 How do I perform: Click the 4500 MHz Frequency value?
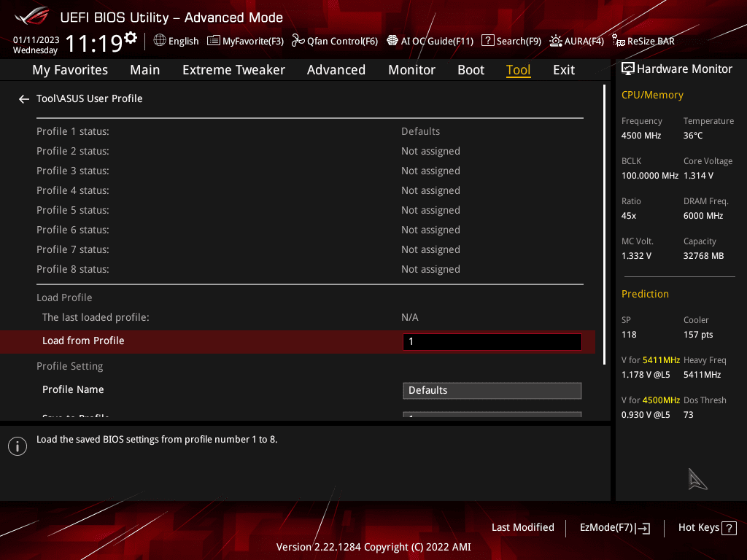(x=641, y=136)
